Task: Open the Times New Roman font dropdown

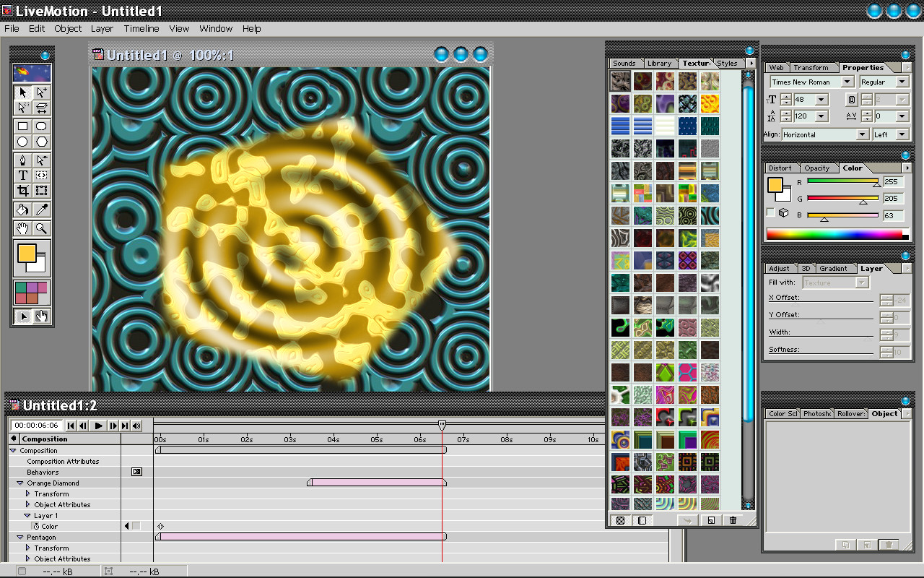Action: click(x=811, y=82)
